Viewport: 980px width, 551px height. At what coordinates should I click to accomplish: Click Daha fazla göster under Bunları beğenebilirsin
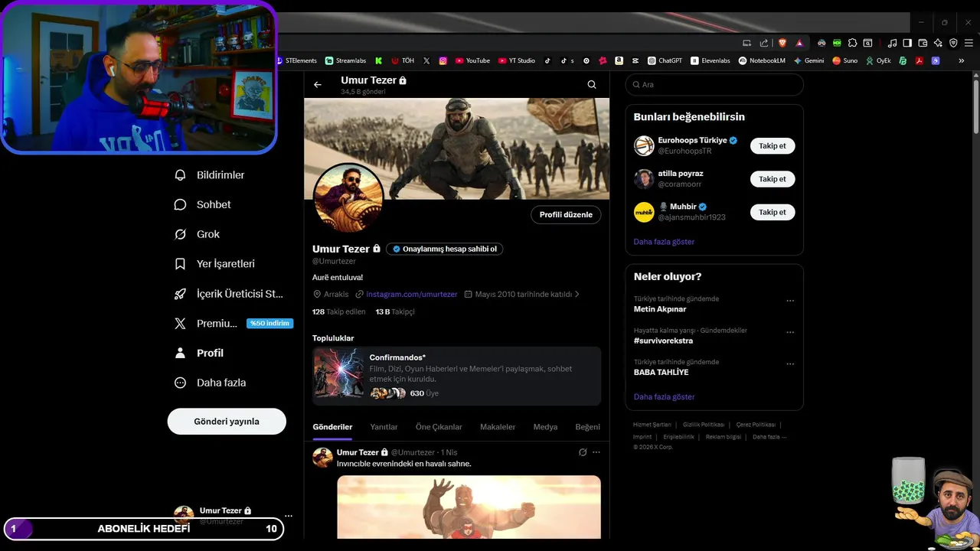[664, 242]
